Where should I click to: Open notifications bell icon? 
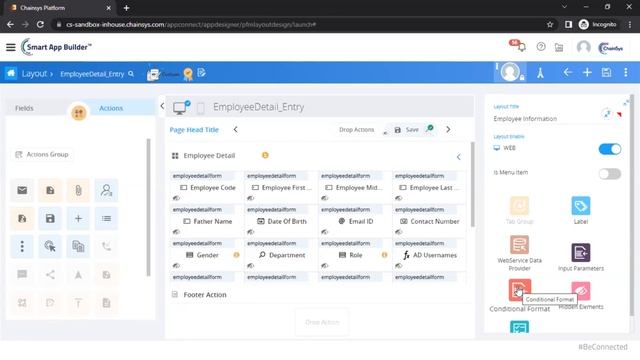pos(521,47)
